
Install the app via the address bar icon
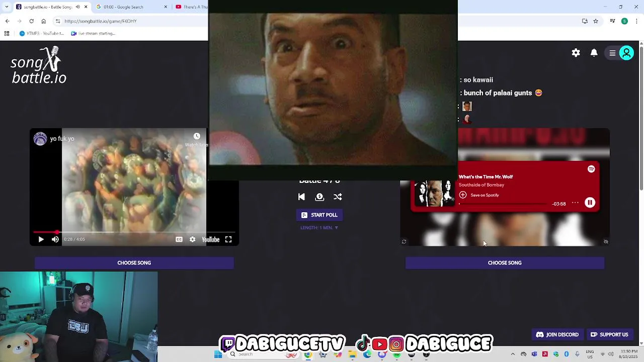585,21
